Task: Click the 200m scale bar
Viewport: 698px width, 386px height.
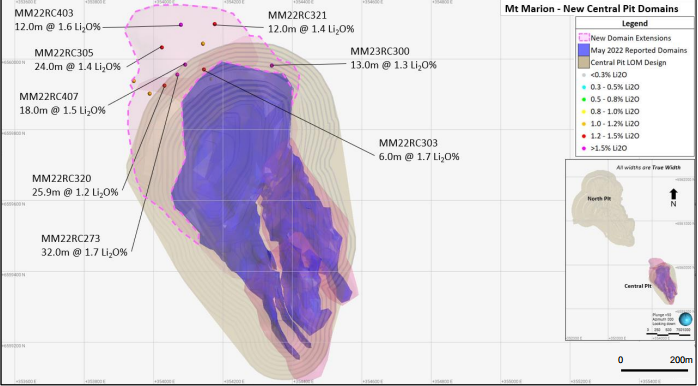Action: 657,370
